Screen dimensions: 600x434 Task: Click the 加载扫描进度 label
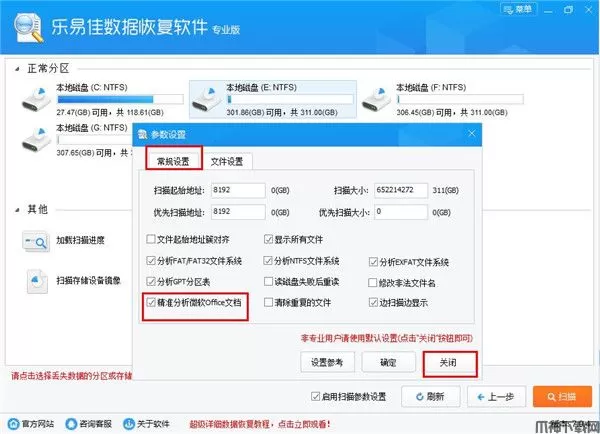point(80,240)
